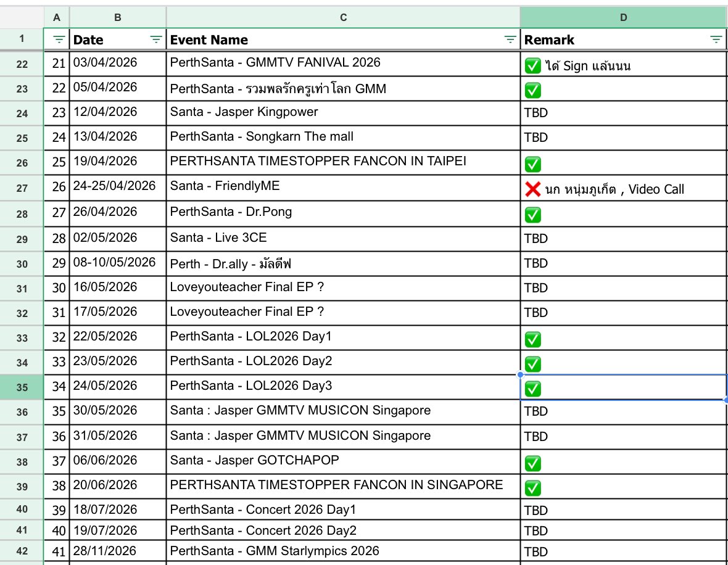This screenshot has height=565, width=728.
Task: Click green check in LOL2026 Day3 row
Action: point(532,389)
